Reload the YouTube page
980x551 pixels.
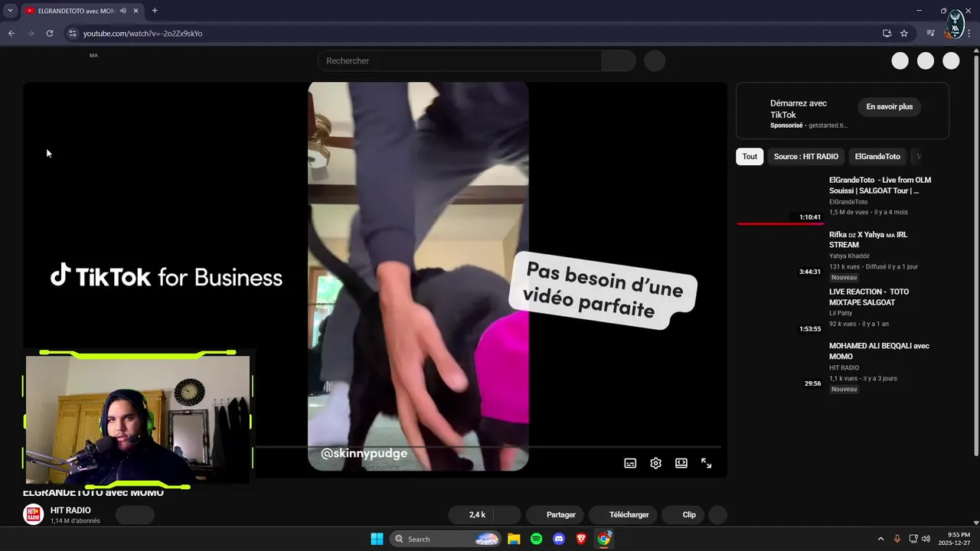tap(50, 34)
